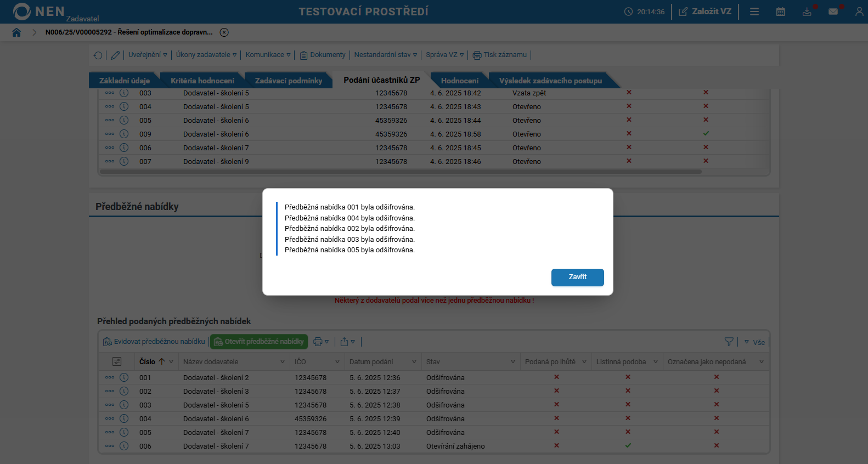The width and height of the screenshot is (868, 464).
Task: Open column settings icon in table header
Action: pos(117,361)
